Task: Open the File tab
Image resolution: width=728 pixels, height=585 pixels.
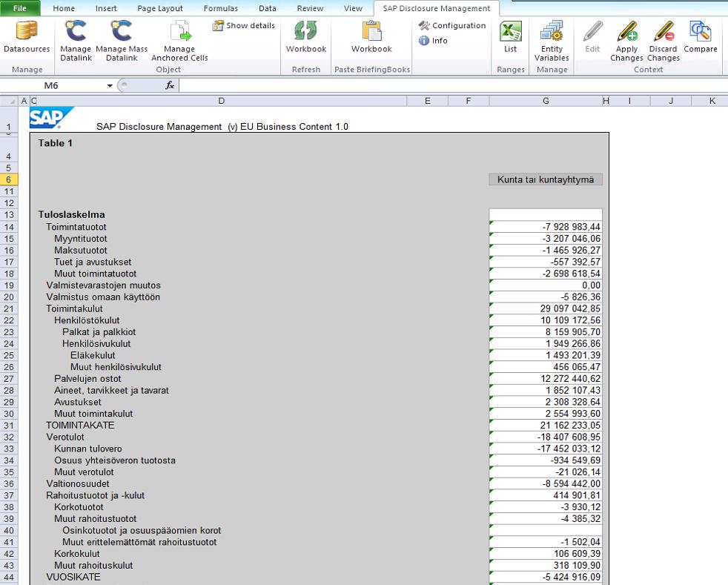Action: coord(19,8)
